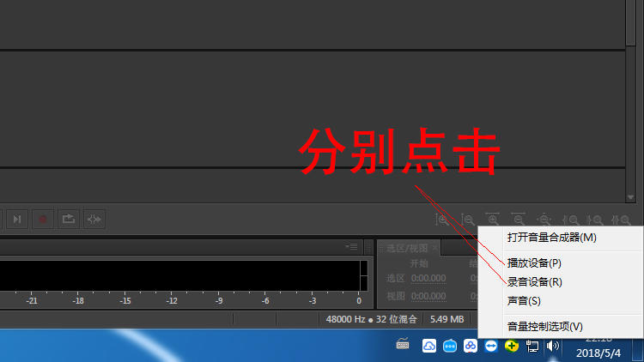Toggle the skip selection transport button
The height and width of the screenshot is (362, 644).
coord(94,220)
